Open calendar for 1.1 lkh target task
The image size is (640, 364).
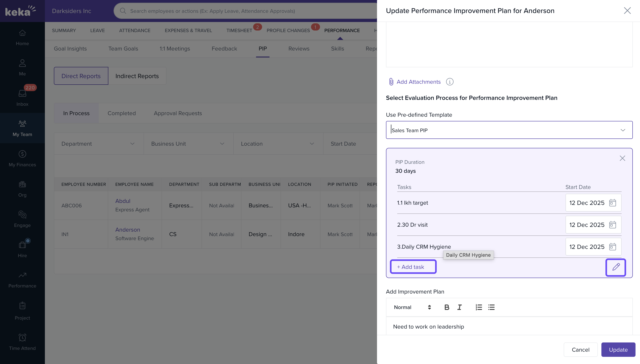pyautogui.click(x=612, y=203)
